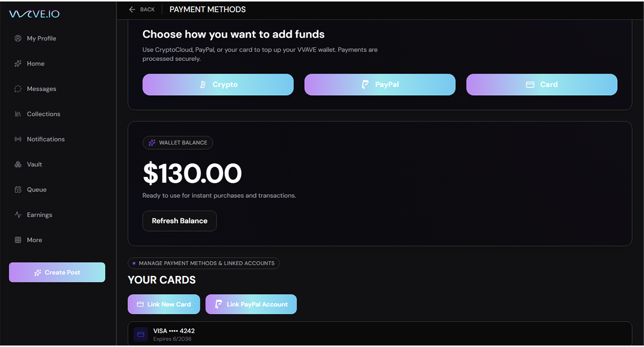Screen dimensions: 644x347
Task: Check Notifications in the sidebar
Action: point(46,139)
